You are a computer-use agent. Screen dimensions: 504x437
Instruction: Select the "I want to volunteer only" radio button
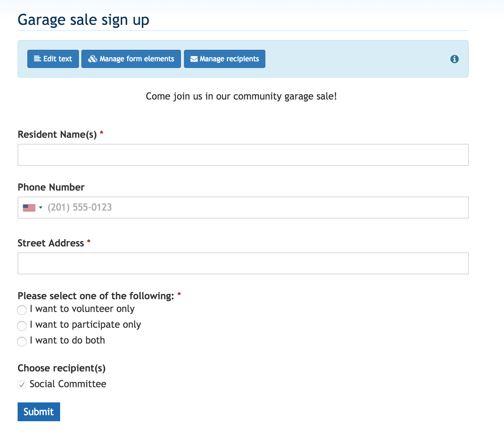22,310
